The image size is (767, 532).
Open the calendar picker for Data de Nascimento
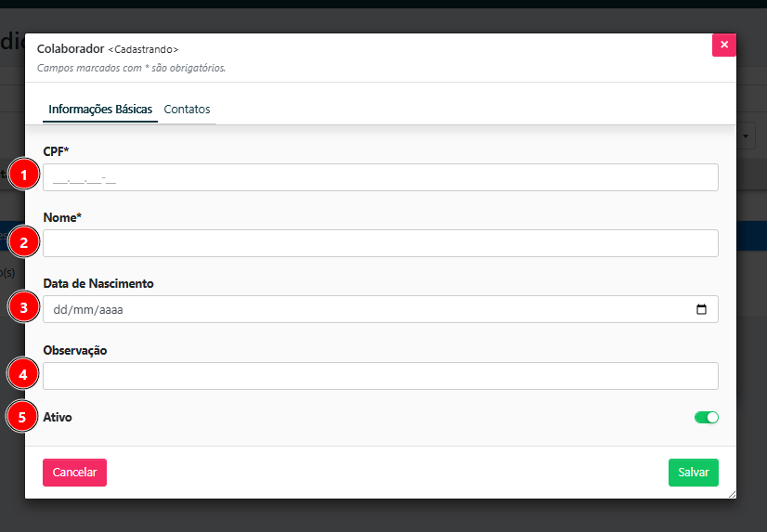coord(701,309)
